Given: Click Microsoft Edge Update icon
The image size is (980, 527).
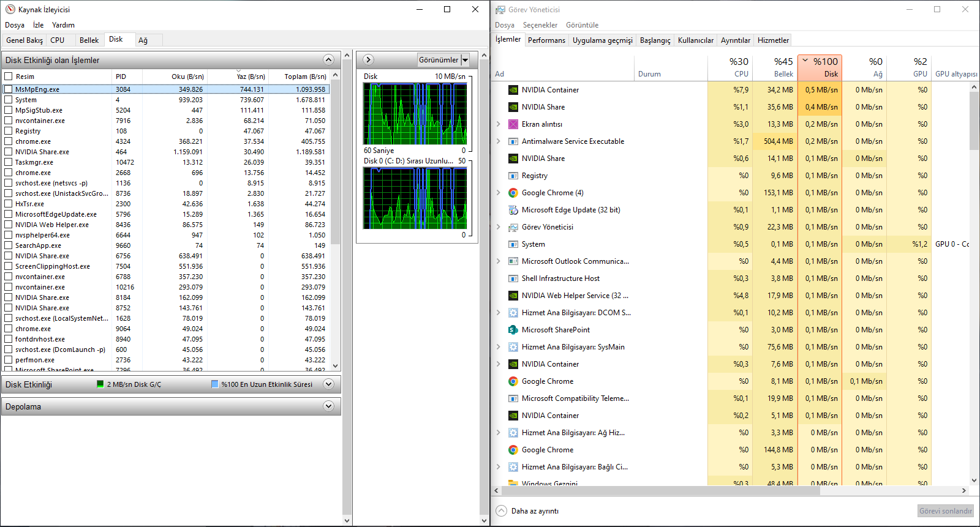Looking at the screenshot, I should pos(513,210).
